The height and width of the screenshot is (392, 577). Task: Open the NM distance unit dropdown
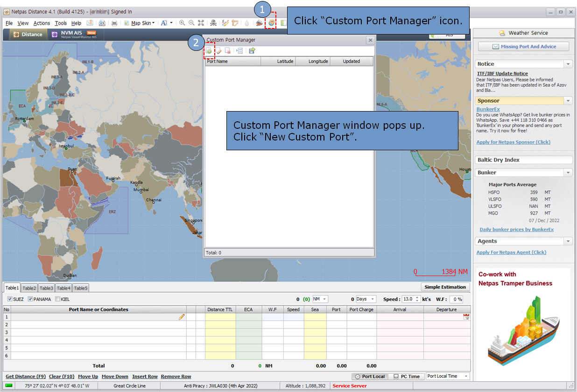click(x=320, y=299)
